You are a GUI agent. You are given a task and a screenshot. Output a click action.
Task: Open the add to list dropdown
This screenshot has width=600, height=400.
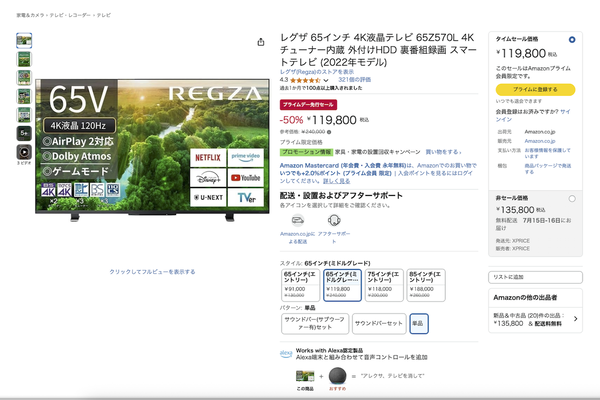[535, 277]
